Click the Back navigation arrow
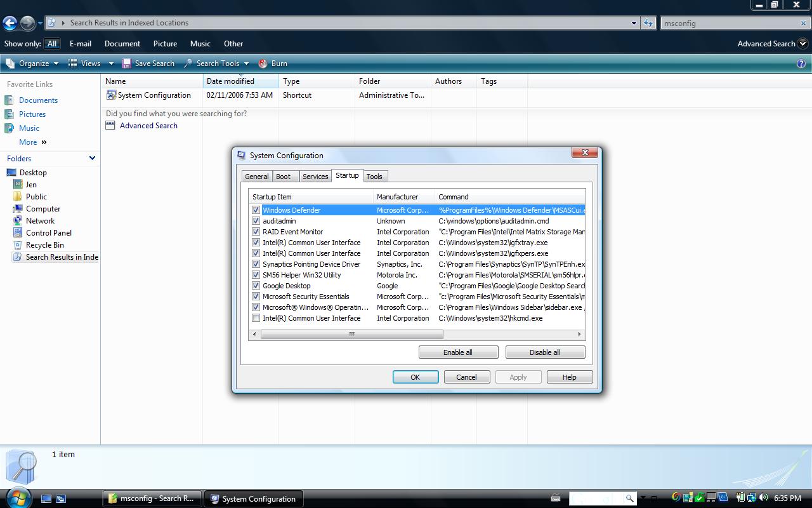Screen dimensions: 812x508 [10, 23]
